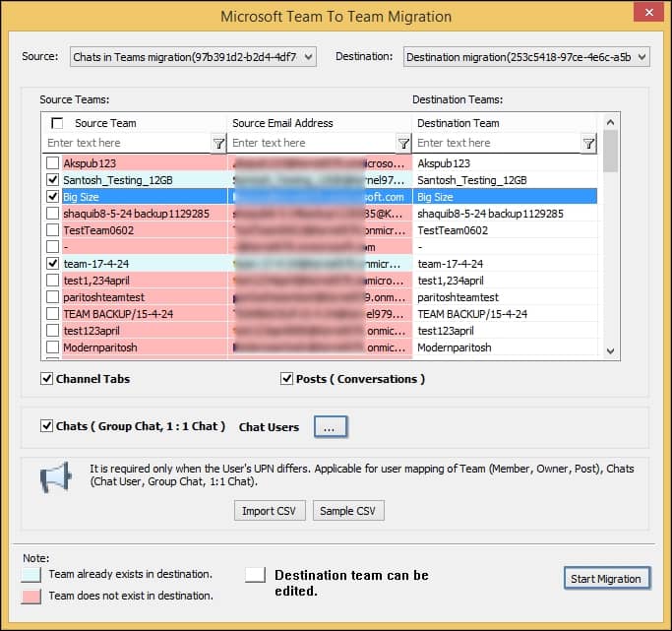Click the Import CSV button
The width and height of the screenshot is (672, 631).
tap(270, 511)
